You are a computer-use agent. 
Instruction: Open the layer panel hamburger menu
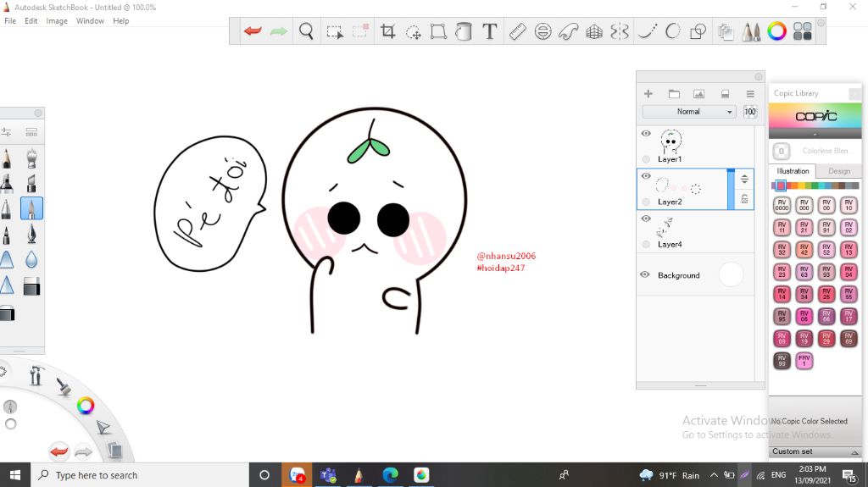[x=750, y=94]
